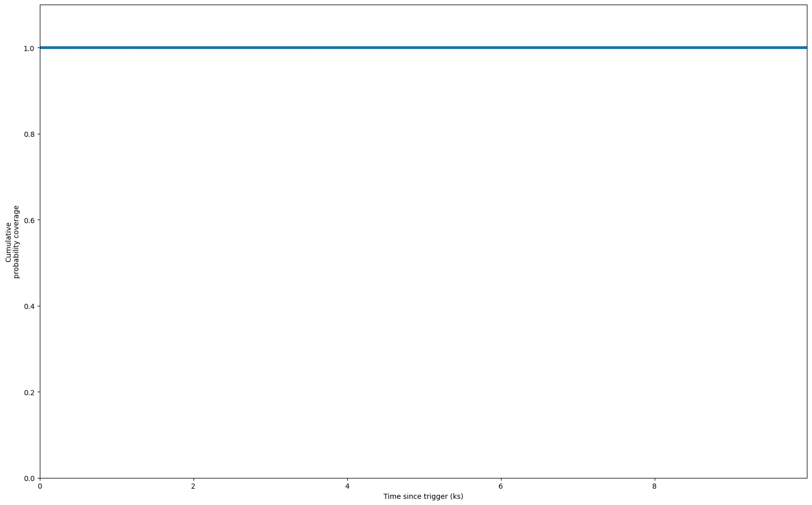
Task: Click the y-axis tick label 0.6
Action: 29,220
